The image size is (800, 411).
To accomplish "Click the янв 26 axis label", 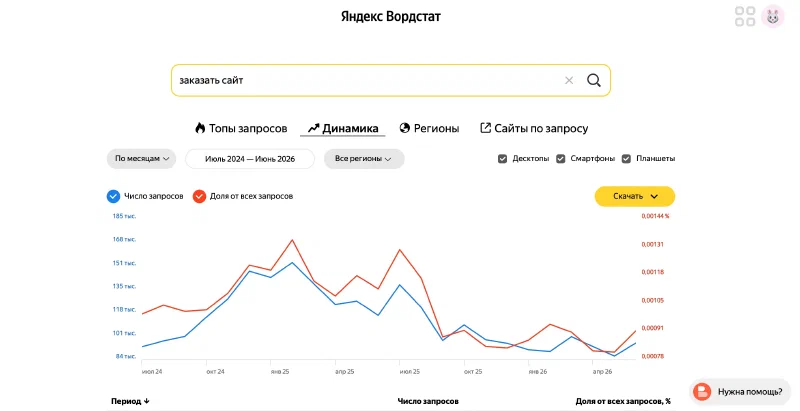I will click(538, 372).
